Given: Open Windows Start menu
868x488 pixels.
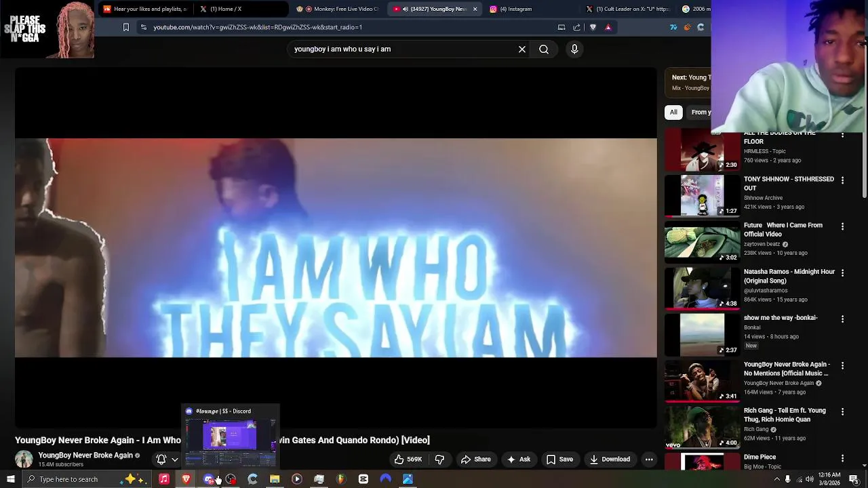Looking at the screenshot, I should [x=11, y=479].
